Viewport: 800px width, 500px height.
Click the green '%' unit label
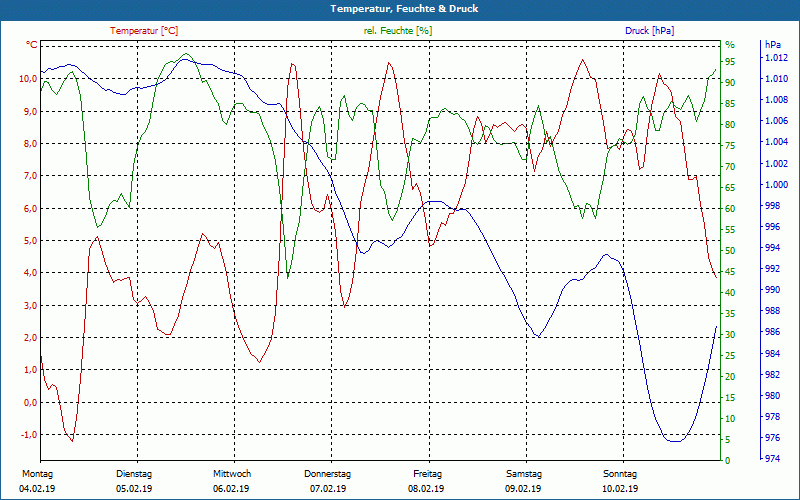pyautogui.click(x=730, y=45)
